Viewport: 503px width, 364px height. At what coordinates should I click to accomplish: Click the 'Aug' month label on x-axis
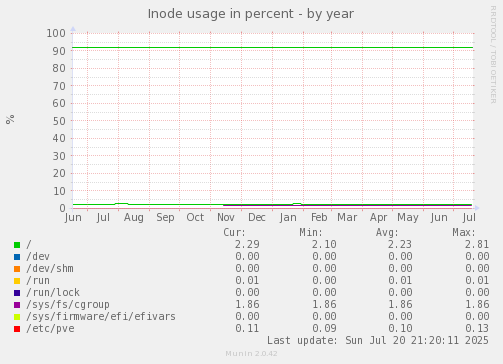(134, 218)
